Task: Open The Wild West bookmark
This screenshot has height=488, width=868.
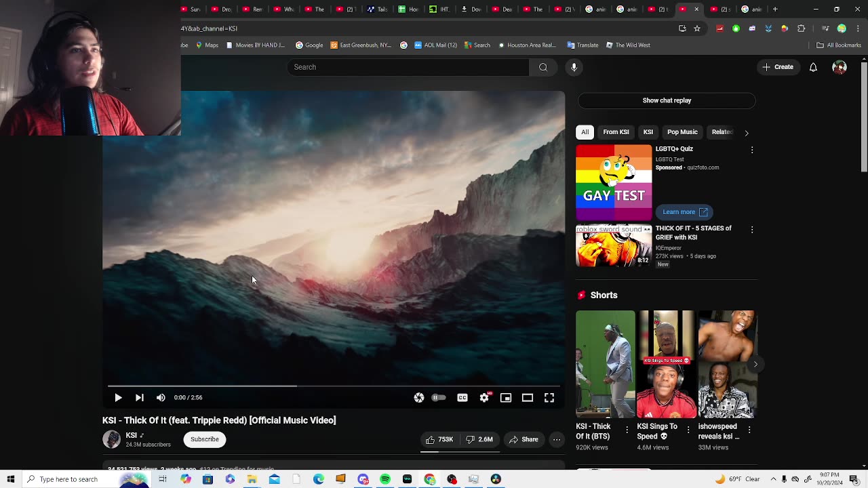Action: coord(629,45)
